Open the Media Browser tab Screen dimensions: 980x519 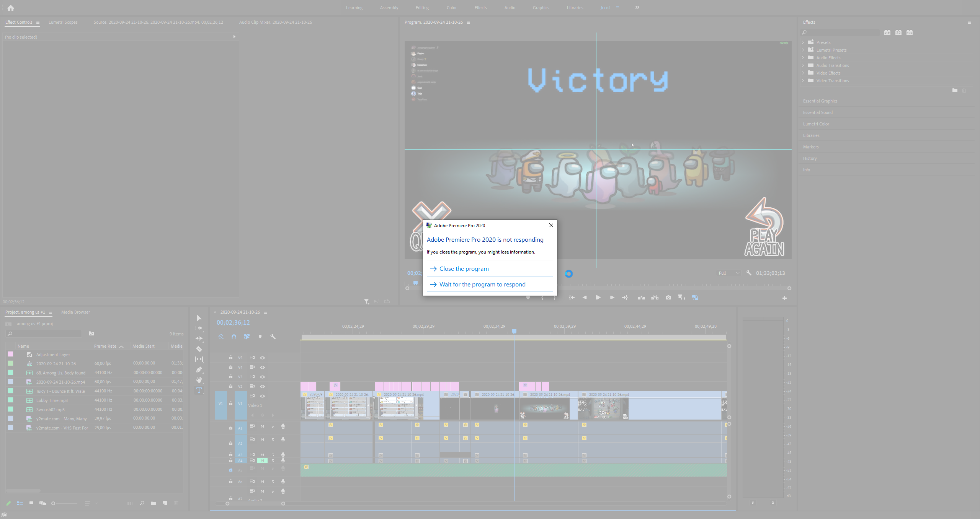tap(75, 312)
